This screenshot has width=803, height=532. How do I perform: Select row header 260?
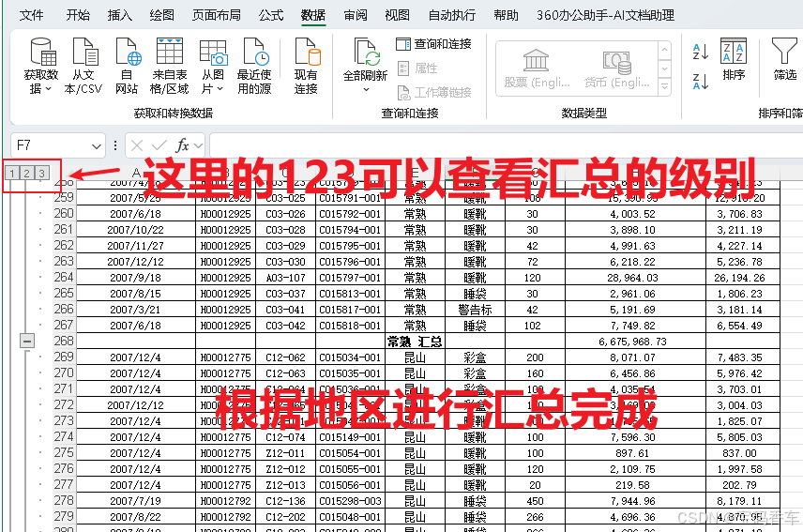point(64,214)
